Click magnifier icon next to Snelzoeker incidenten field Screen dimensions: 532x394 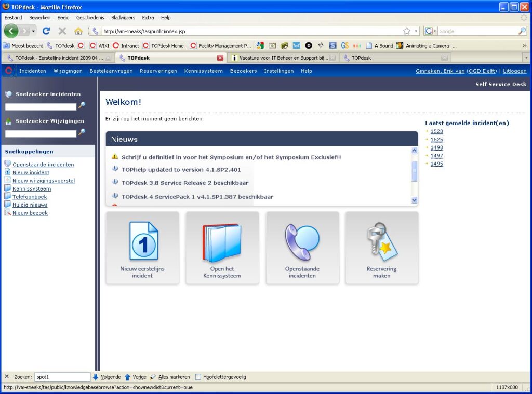click(x=82, y=106)
